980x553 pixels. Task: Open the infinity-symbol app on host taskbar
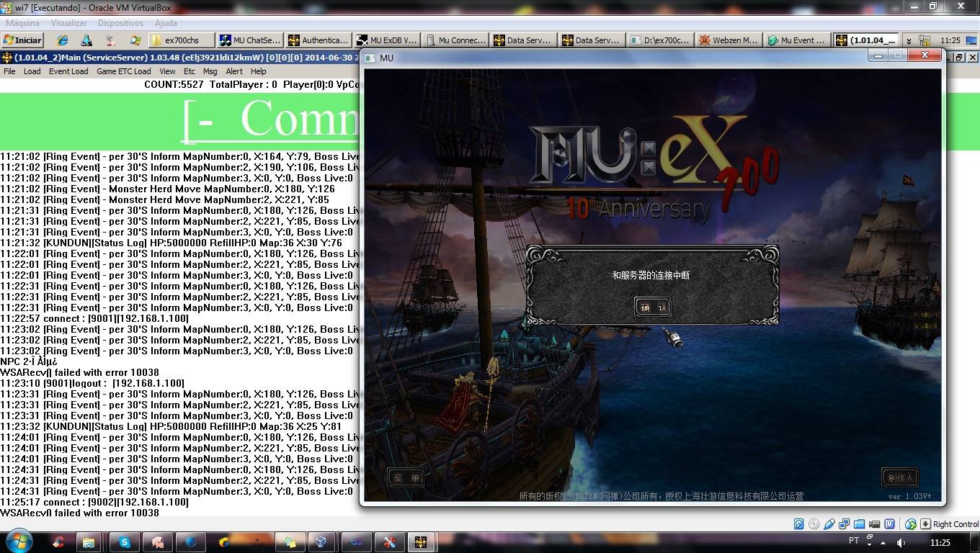356,542
